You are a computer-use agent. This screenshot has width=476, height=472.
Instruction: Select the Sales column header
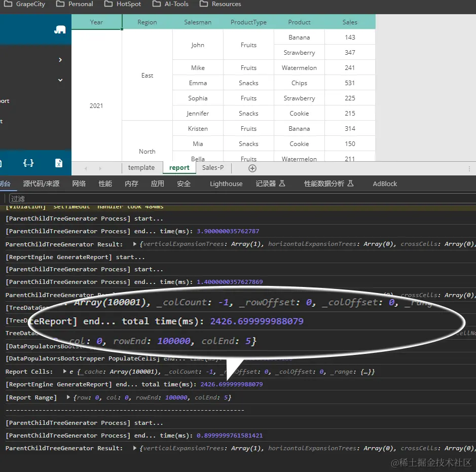[350, 22]
